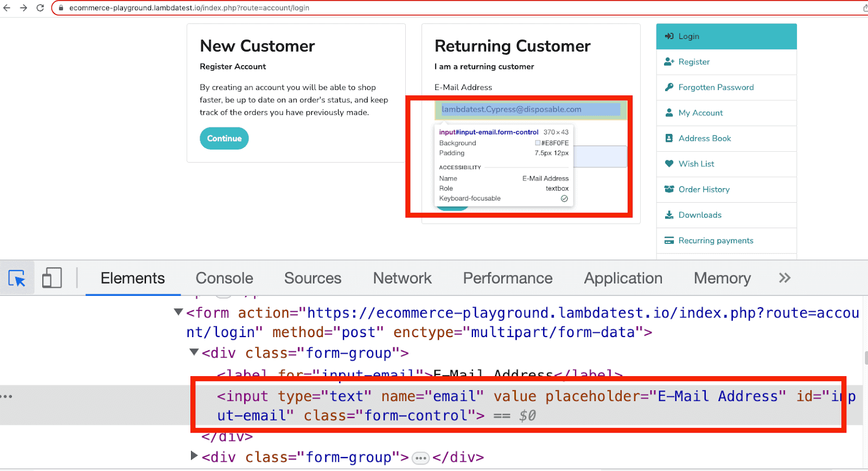Open the Console tab
This screenshot has width=868, height=471.
[x=225, y=278]
